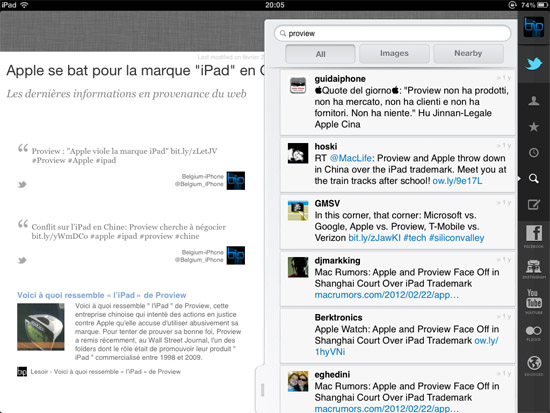This screenshot has height=413, width=550.
Task: Open the bip logo at sidebar top
Action: 534,27
